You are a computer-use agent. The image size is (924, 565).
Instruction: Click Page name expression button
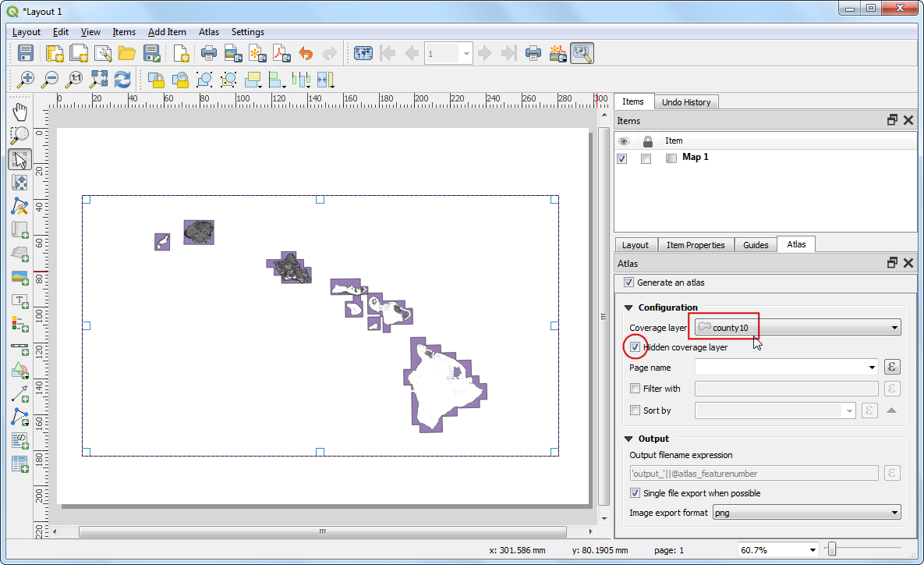(893, 368)
